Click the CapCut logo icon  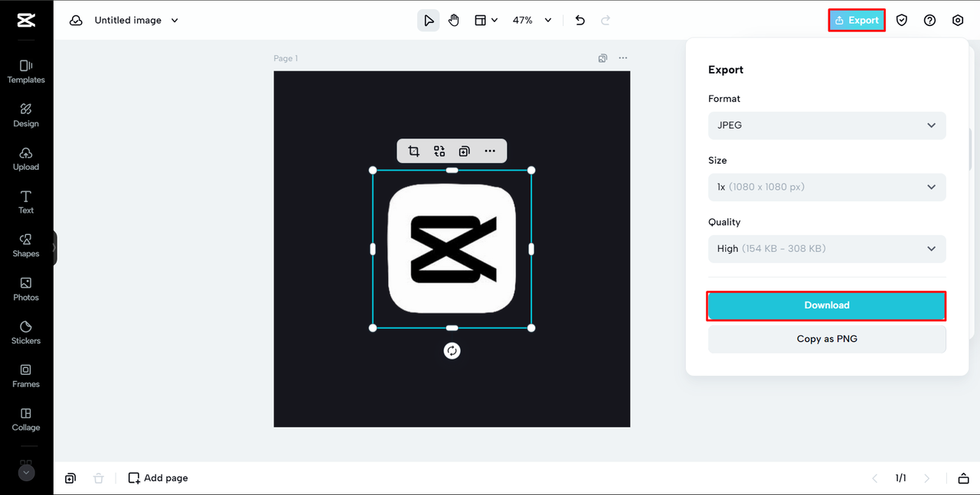tap(26, 21)
